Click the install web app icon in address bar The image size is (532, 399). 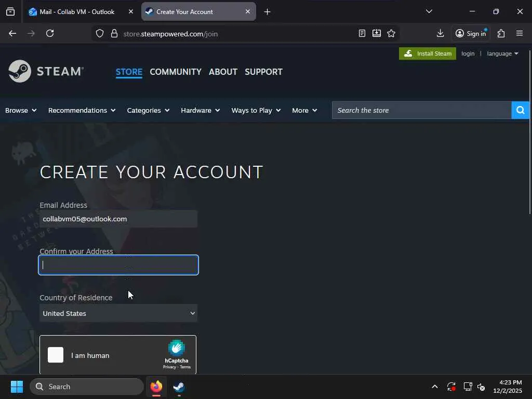(x=377, y=34)
